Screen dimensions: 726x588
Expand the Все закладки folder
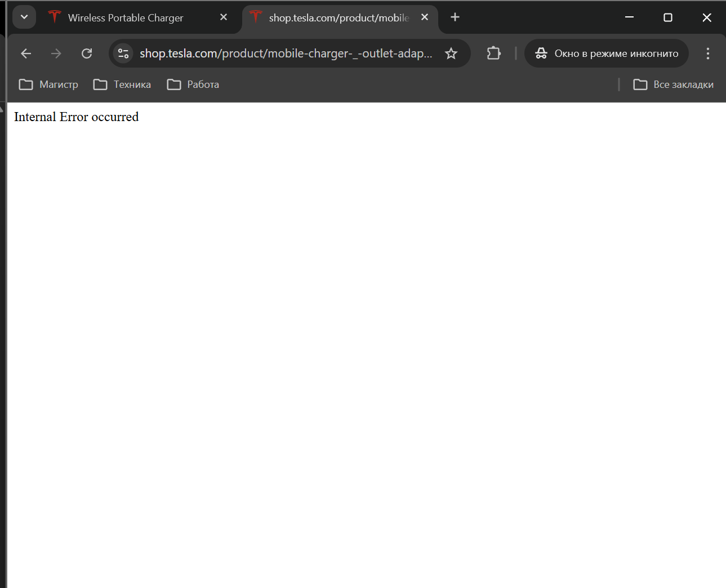coord(674,84)
